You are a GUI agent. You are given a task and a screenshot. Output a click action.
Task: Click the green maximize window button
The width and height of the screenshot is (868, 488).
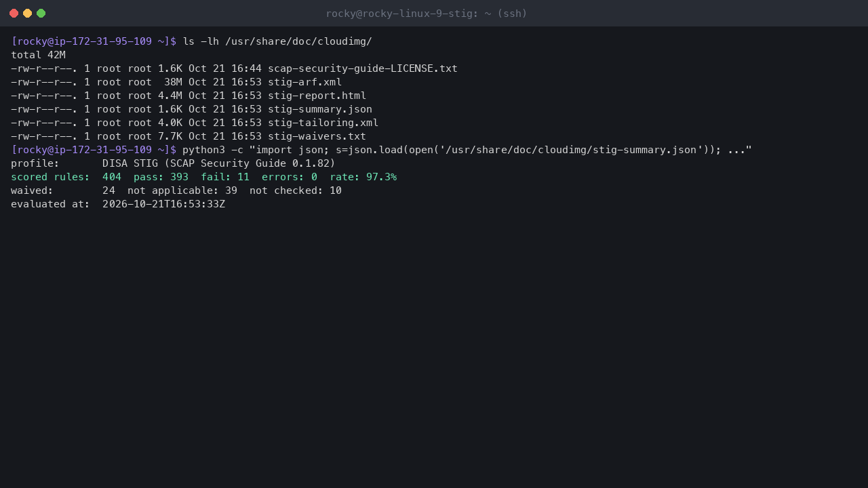41,13
